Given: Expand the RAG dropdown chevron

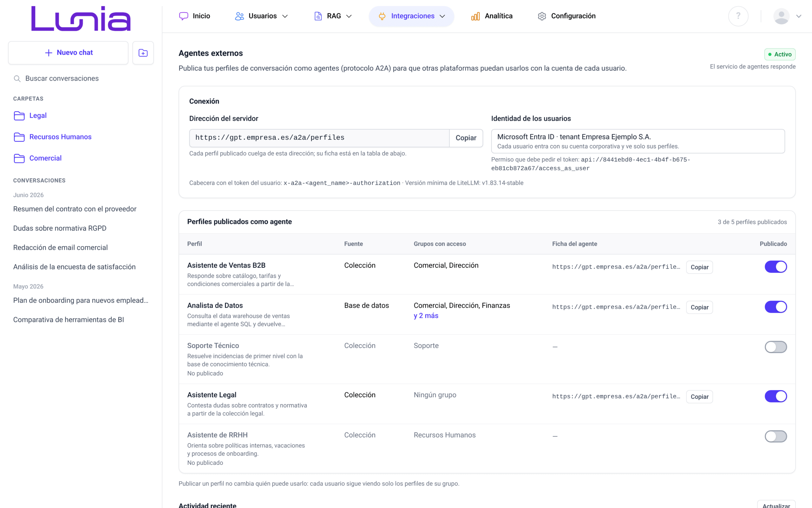Looking at the screenshot, I should point(349,16).
